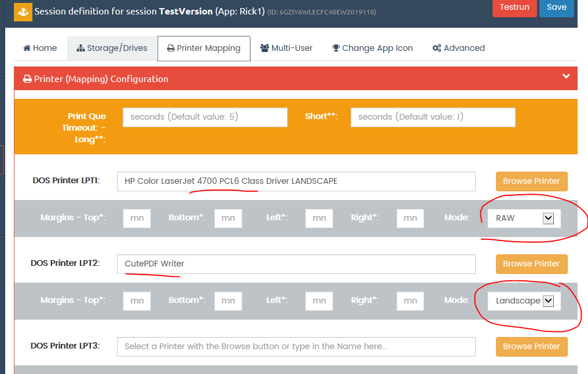Screen dimensions: 588x374
Task: Click the 'DOS Printer LPT2:' label
Action: pos(65,263)
